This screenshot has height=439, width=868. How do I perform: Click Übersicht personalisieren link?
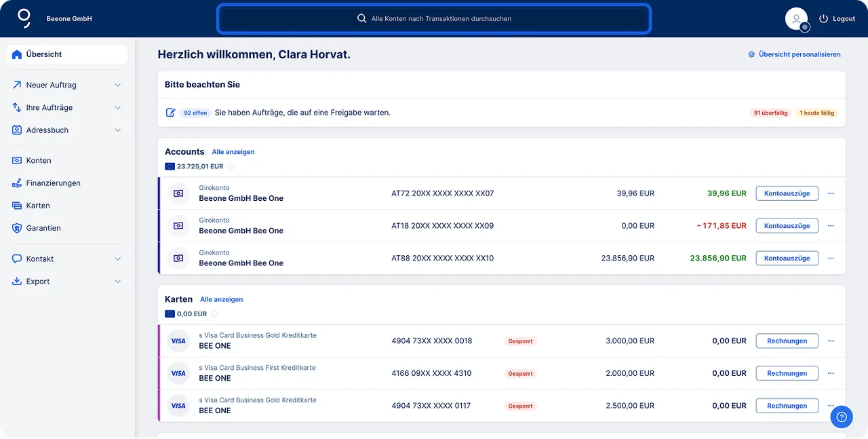click(x=800, y=54)
